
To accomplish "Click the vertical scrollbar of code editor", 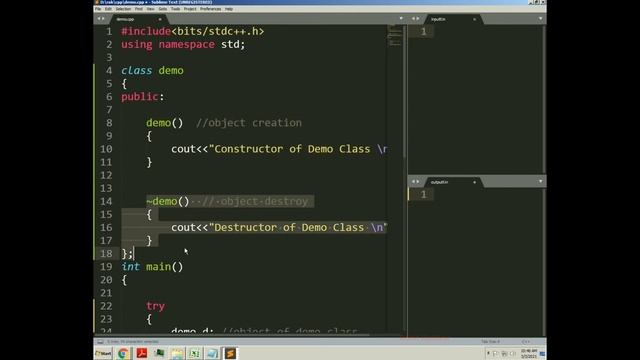I will point(405,92).
